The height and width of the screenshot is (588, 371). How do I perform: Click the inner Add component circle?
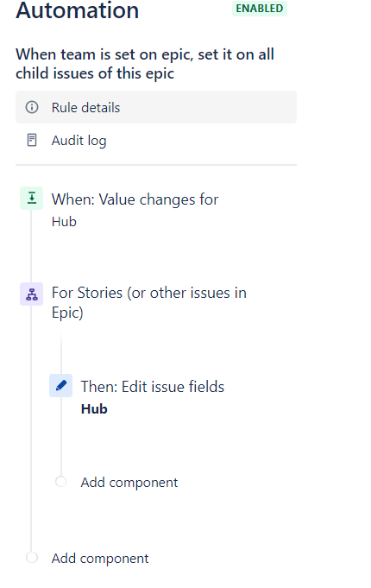pos(60,482)
